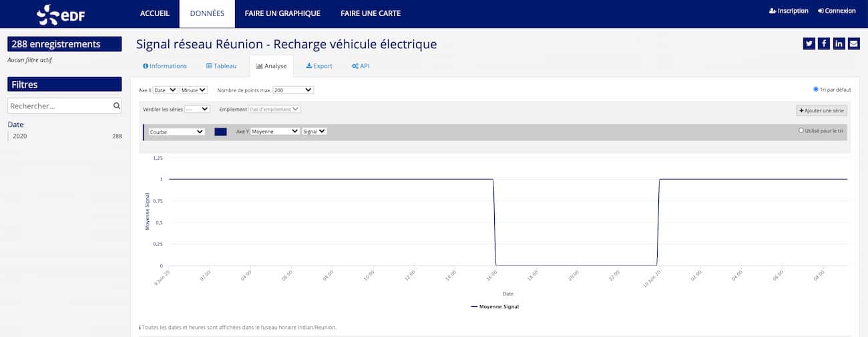
Task: Open the API tab
Action: point(360,66)
